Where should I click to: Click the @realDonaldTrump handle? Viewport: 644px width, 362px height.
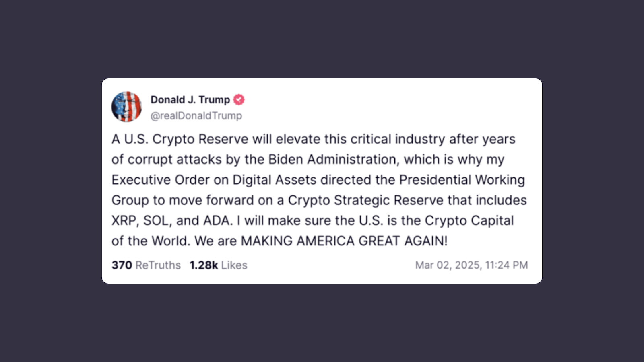[196, 116]
